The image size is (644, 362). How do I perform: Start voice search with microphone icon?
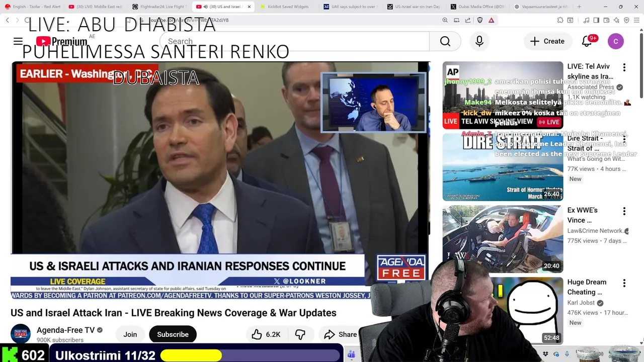click(479, 41)
